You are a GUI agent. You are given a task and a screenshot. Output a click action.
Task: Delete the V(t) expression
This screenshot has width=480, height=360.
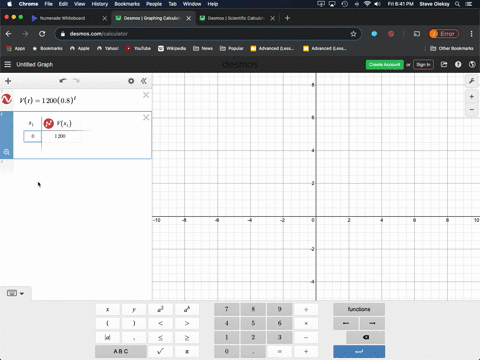(x=146, y=95)
